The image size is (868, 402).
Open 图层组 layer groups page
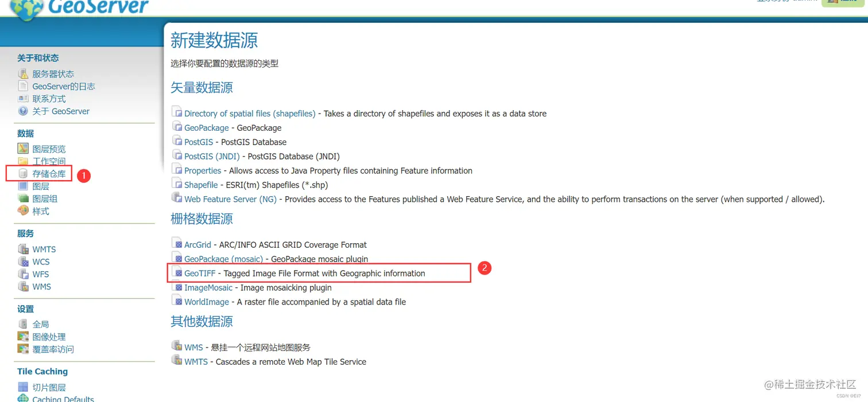coord(45,199)
